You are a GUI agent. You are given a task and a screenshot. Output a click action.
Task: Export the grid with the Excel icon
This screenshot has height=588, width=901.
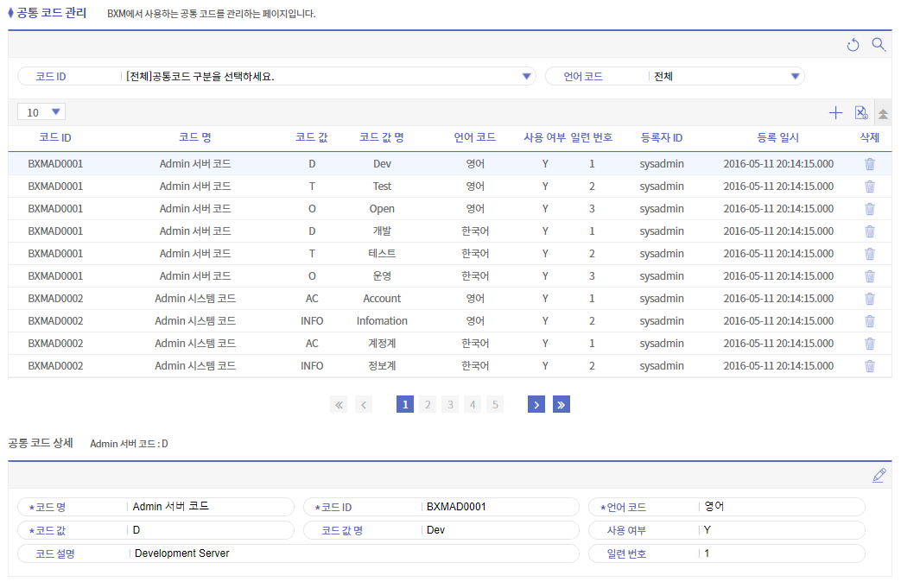point(860,112)
